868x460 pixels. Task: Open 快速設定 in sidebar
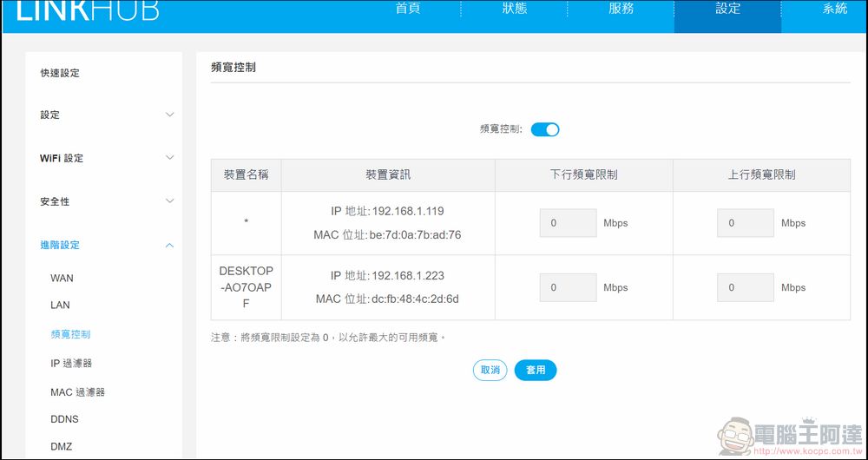[60, 73]
